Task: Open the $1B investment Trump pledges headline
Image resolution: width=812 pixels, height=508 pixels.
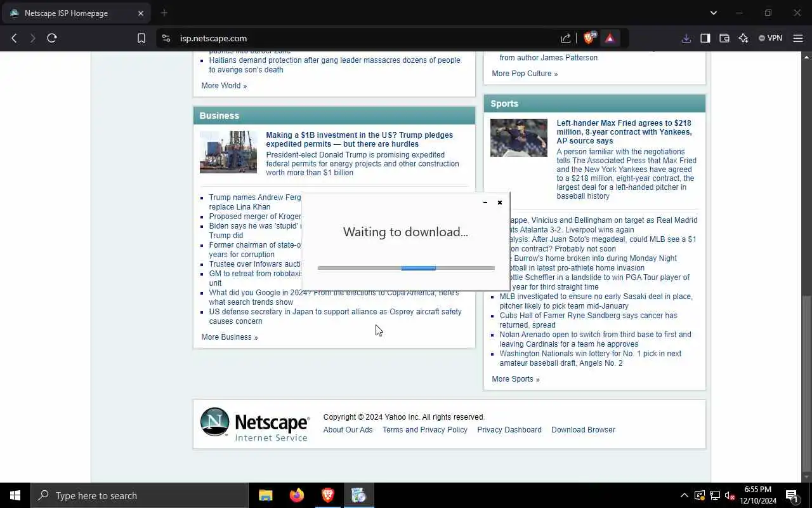Action: 360,140
